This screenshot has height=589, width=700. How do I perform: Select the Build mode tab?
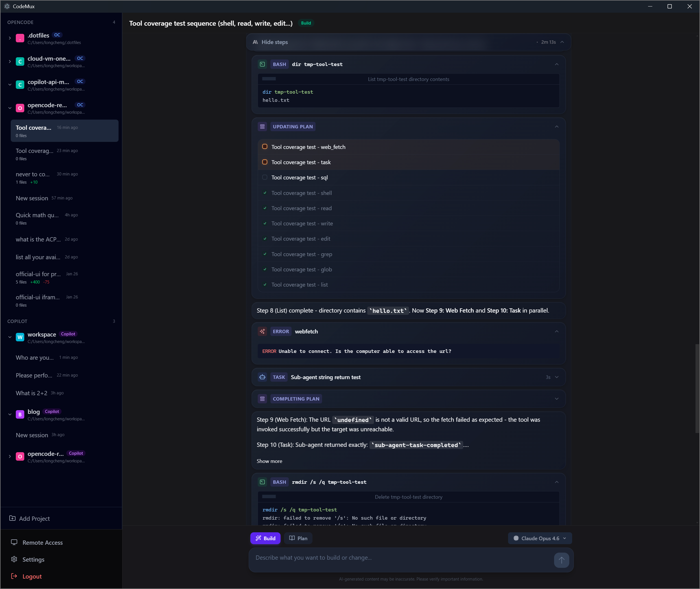point(265,538)
